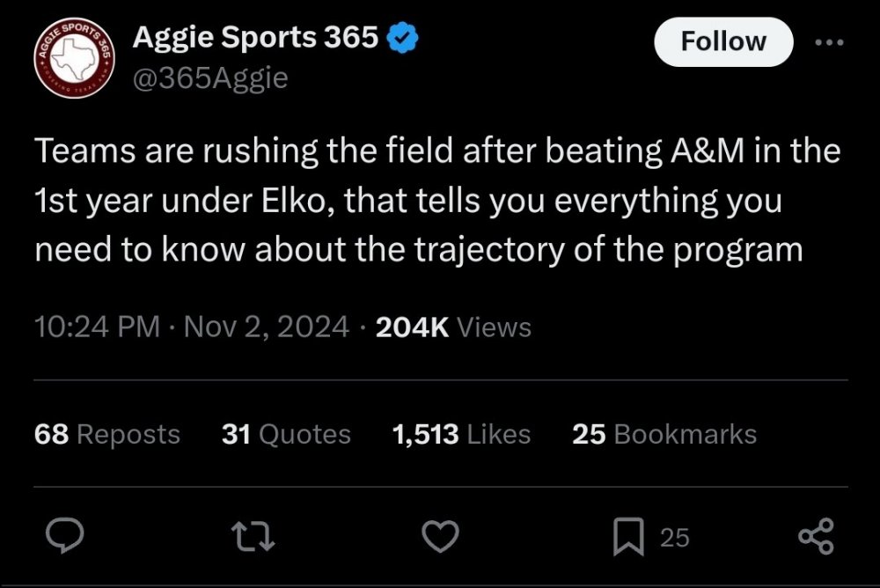Click the Nov 2, 2024 date
880x588 pixels.
265,327
